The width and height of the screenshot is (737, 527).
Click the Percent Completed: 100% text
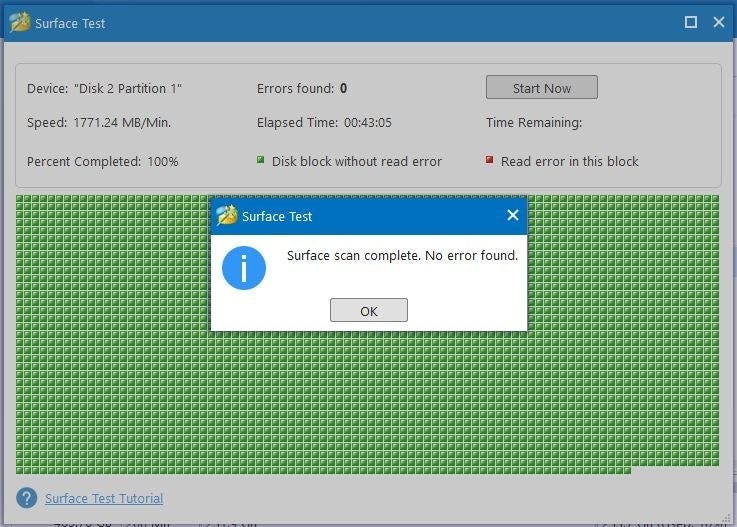(102, 162)
